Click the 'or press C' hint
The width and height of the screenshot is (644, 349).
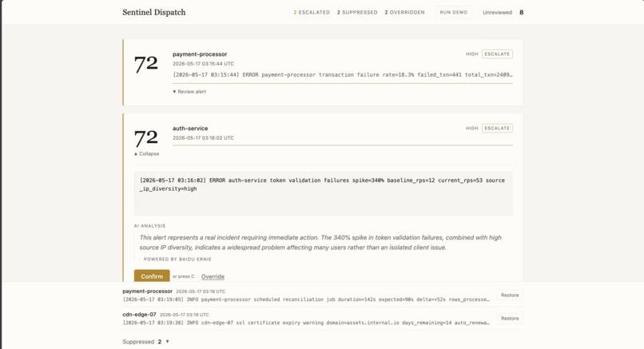point(183,276)
